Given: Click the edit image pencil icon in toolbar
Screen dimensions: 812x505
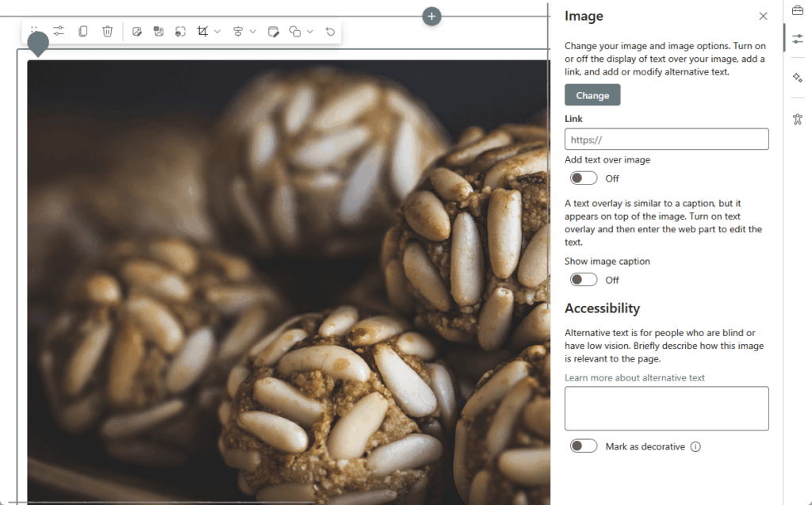Looking at the screenshot, I should [x=136, y=32].
